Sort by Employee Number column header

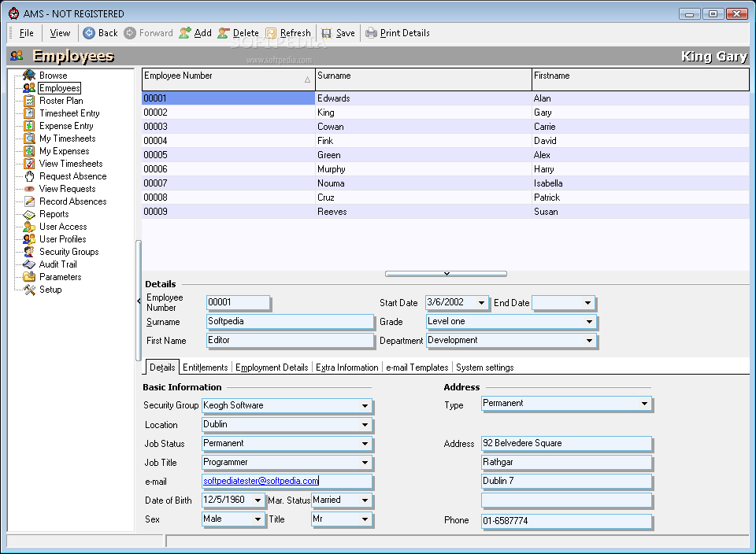coord(228,79)
